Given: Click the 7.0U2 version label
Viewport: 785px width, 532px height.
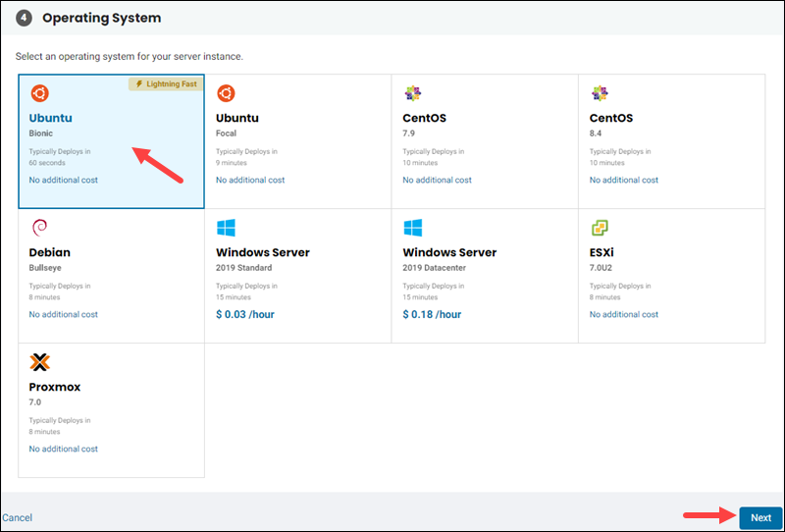Looking at the screenshot, I should (601, 268).
